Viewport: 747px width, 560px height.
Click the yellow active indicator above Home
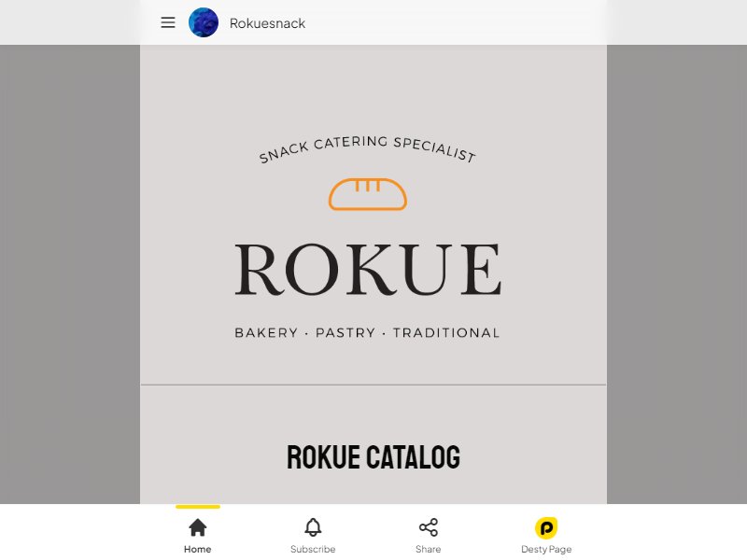pyautogui.click(x=198, y=507)
